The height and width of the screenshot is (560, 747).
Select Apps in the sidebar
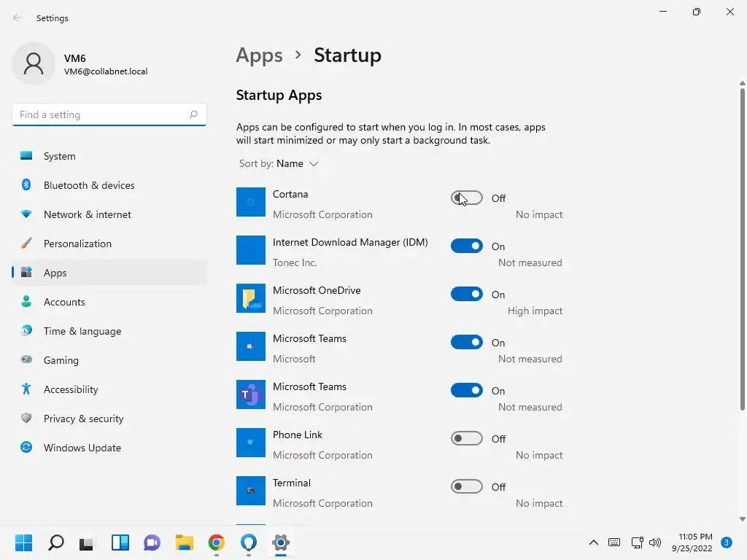click(x=109, y=273)
